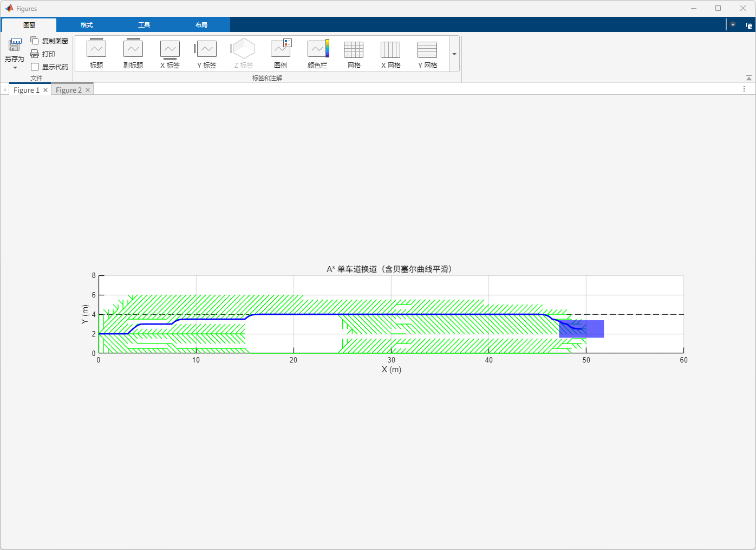756x550 pixels.
Task: Enable the 显示代码 checkbox
Action: coord(35,67)
